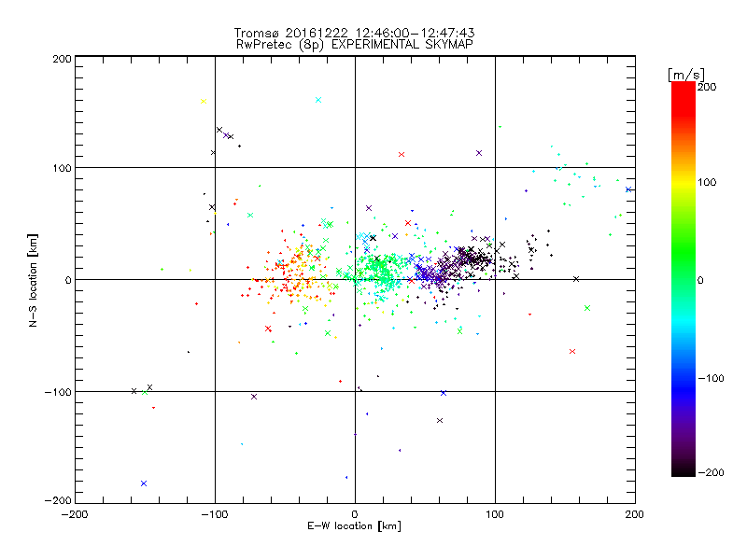Click the colorbar label "-100"

pos(711,378)
